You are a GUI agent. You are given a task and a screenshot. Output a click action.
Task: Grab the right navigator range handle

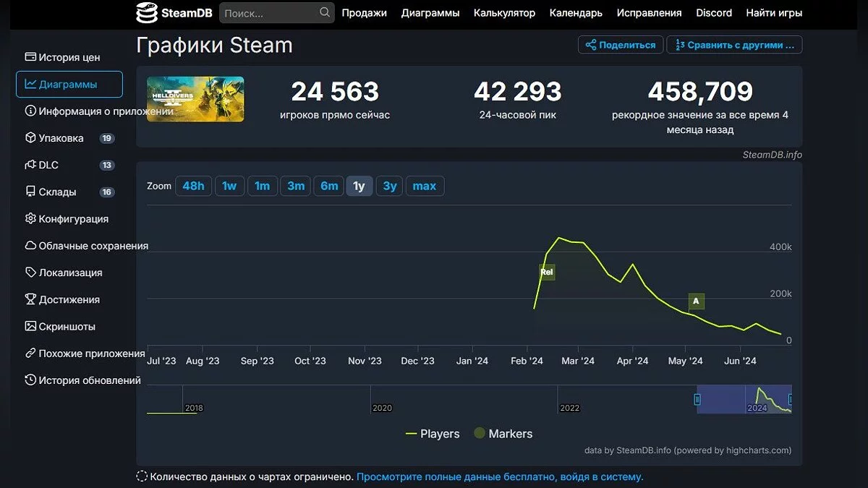pos(791,399)
